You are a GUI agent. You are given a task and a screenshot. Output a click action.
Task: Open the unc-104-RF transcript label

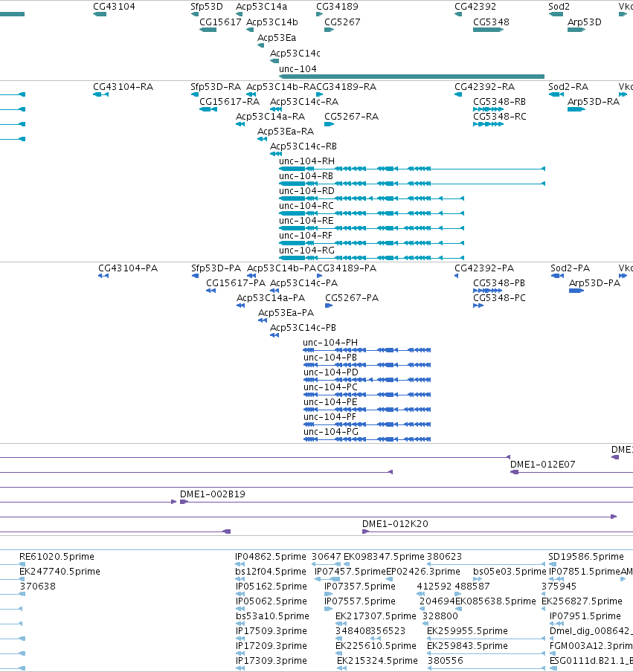pos(306,236)
